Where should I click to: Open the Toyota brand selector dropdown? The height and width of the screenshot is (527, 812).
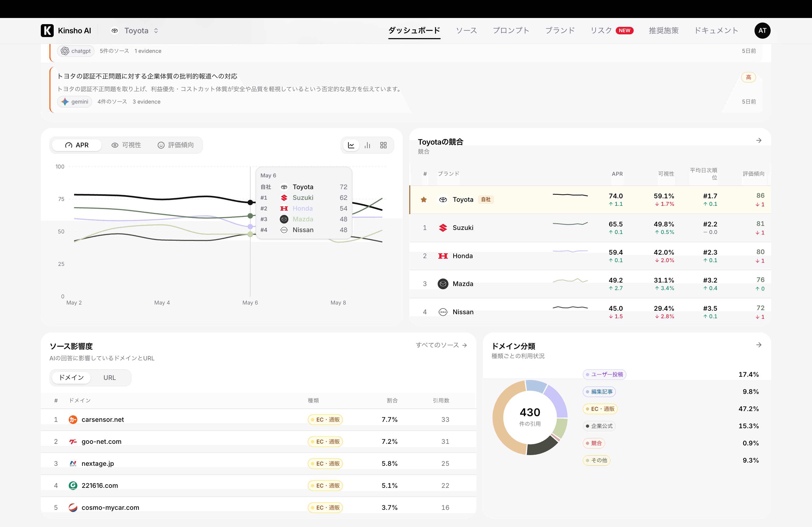click(135, 31)
